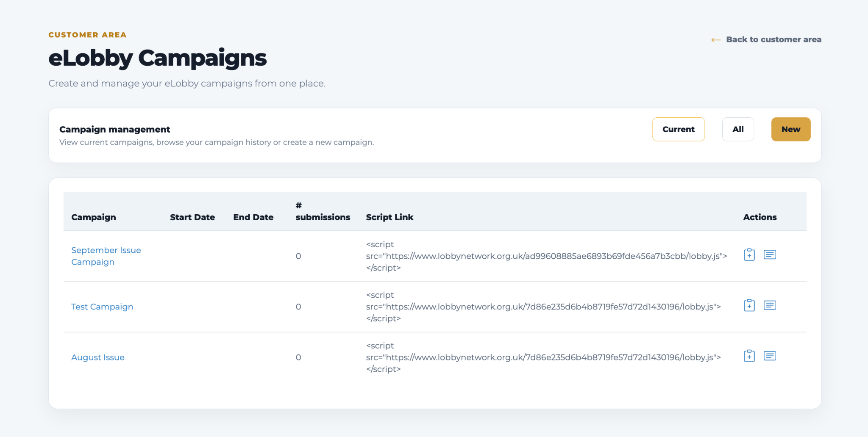Click the back arrow beside customer area link
The width and height of the screenshot is (868, 437).
(716, 40)
